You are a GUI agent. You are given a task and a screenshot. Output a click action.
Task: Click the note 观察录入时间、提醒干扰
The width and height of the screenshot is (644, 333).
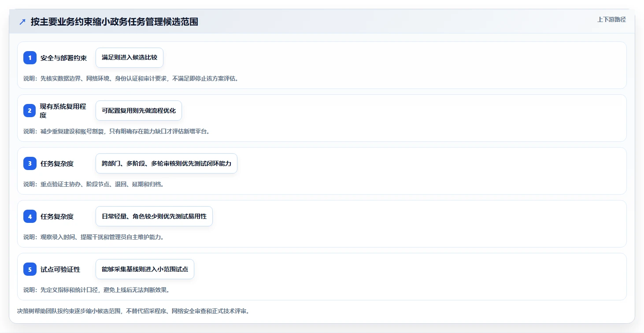94,237
